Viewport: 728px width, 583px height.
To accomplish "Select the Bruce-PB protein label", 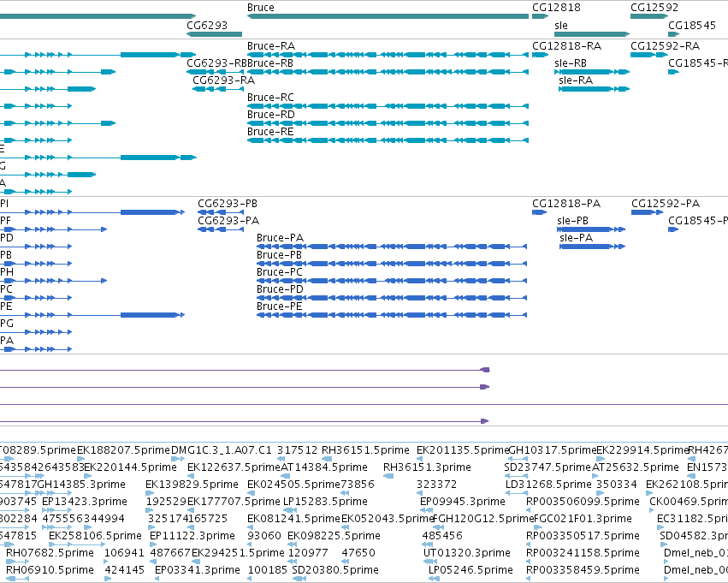I will pos(279,255).
